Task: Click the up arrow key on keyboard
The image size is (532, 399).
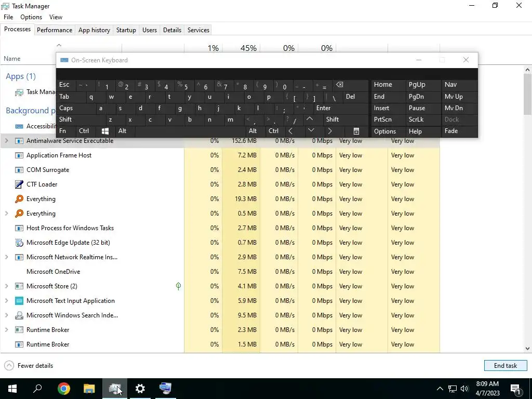Action: pyautogui.click(x=310, y=119)
